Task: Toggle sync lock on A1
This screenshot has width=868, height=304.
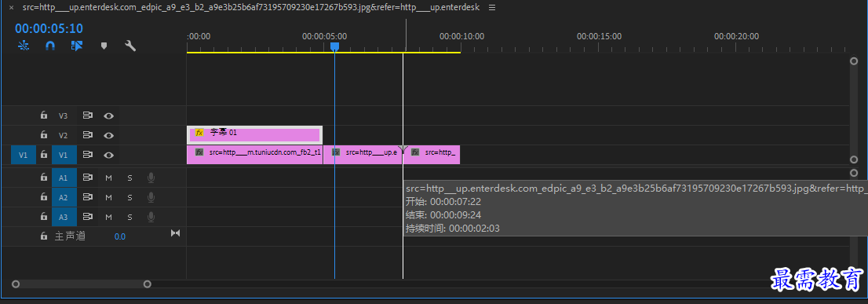Action: [87, 178]
